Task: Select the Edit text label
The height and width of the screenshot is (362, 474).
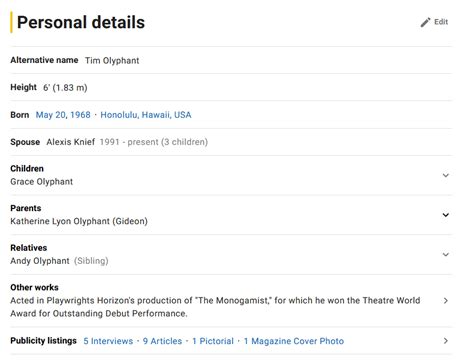Action: click(441, 22)
